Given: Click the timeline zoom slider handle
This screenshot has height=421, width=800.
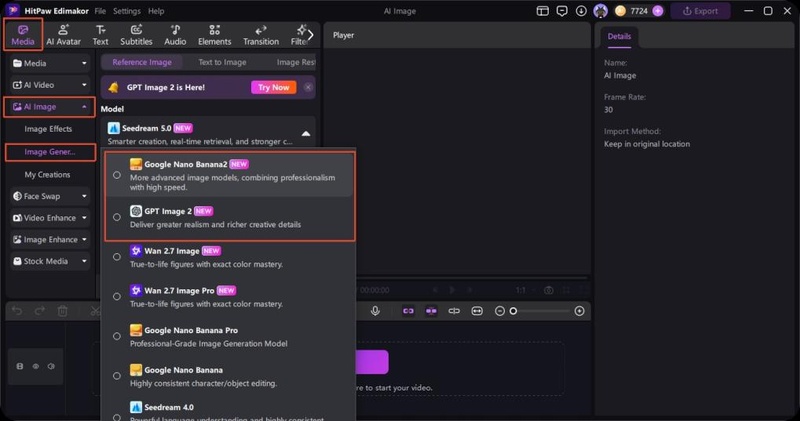Looking at the screenshot, I should coord(513,311).
